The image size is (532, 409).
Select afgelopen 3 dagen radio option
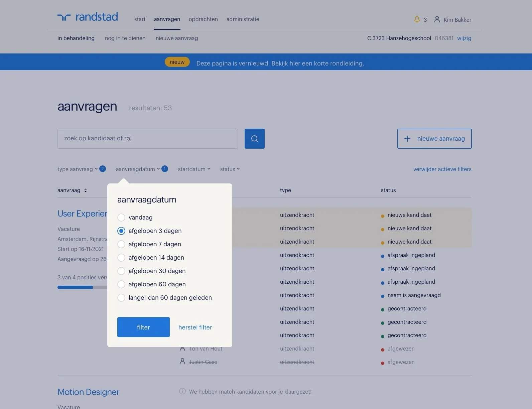(121, 231)
